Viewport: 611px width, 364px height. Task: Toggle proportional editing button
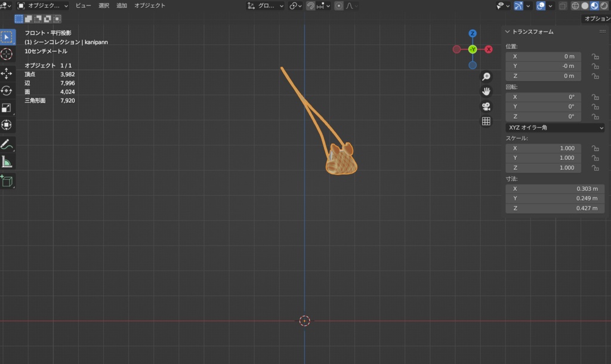click(339, 6)
